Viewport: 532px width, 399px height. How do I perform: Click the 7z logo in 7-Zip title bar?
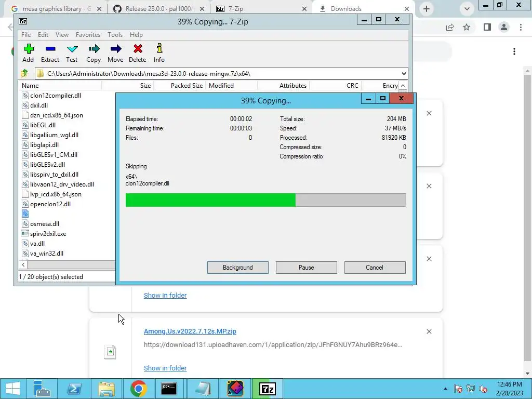tap(23, 21)
